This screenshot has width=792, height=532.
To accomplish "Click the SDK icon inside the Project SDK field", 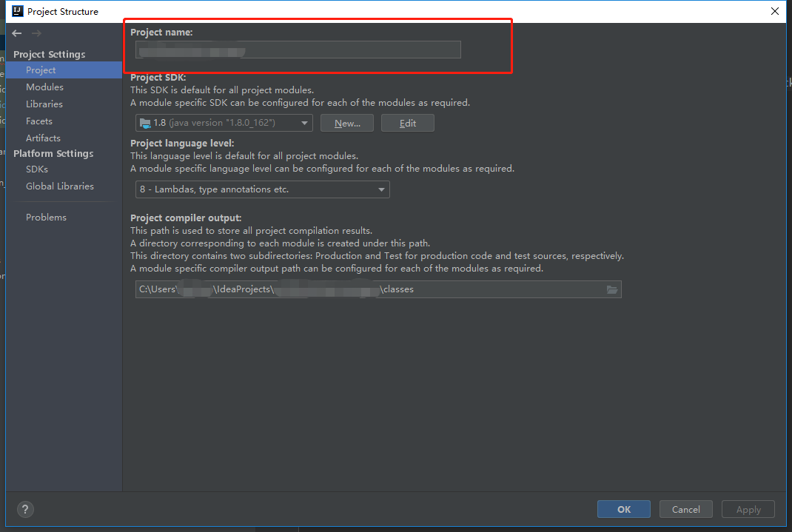I will 144,123.
